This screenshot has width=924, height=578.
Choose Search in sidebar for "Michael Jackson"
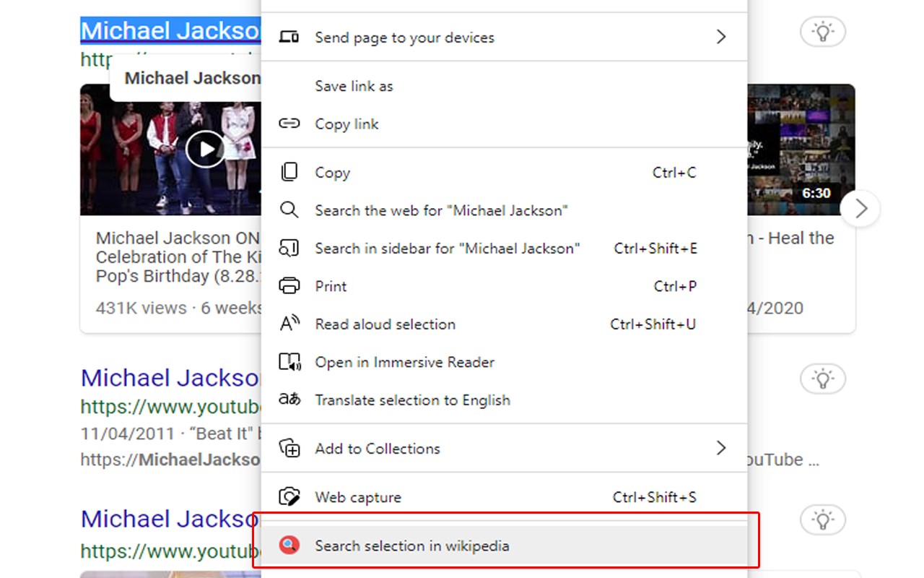click(503, 248)
